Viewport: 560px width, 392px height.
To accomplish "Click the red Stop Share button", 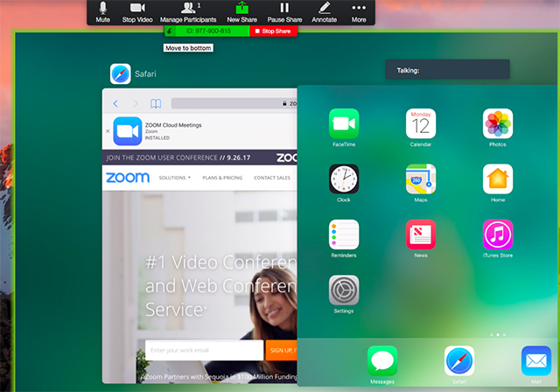I will [273, 31].
